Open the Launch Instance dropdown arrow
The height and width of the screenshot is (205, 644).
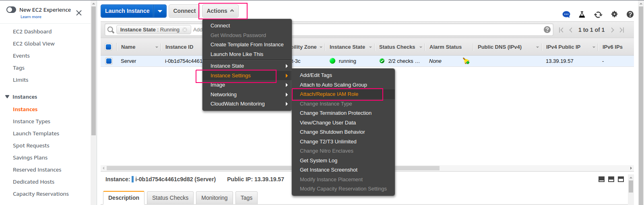160,11
